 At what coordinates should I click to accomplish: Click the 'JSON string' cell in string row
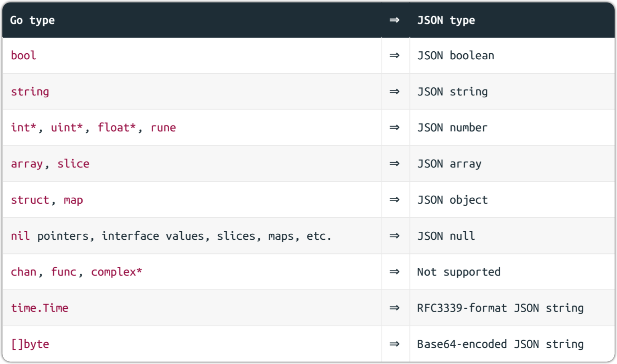512,91
